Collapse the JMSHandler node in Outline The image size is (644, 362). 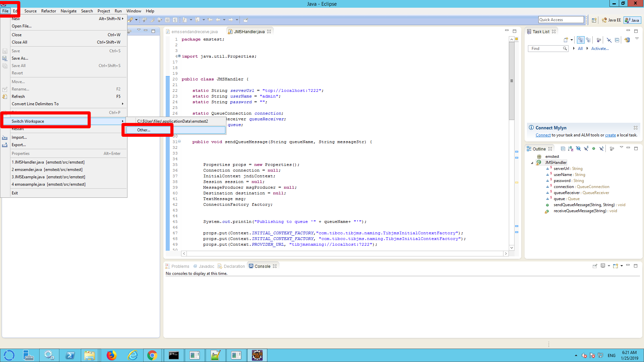pyautogui.click(x=532, y=163)
